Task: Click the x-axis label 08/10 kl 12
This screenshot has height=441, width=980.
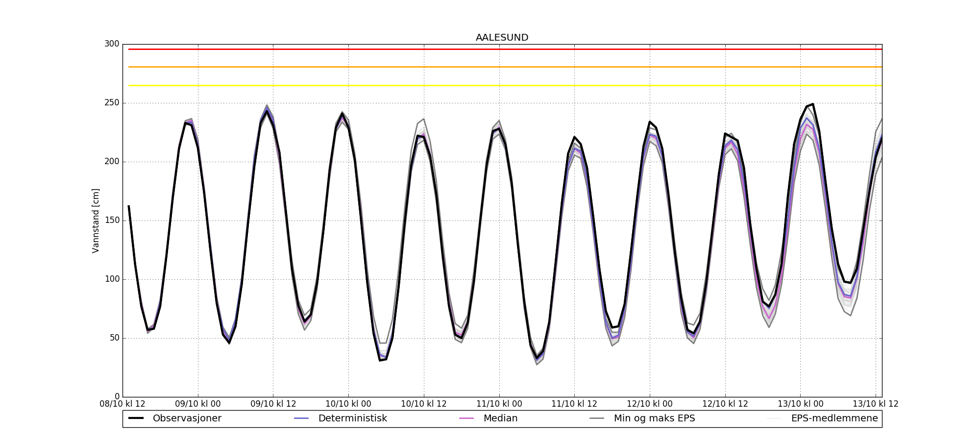Action: pyautogui.click(x=122, y=404)
